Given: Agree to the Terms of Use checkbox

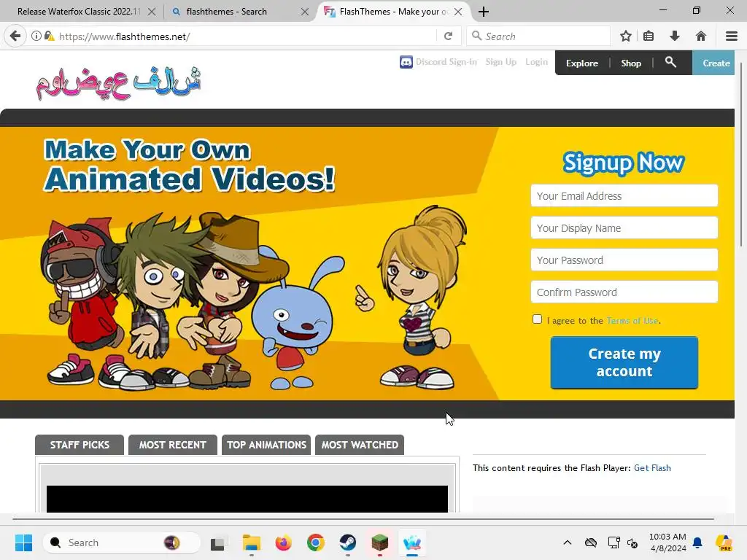Looking at the screenshot, I should [x=537, y=319].
